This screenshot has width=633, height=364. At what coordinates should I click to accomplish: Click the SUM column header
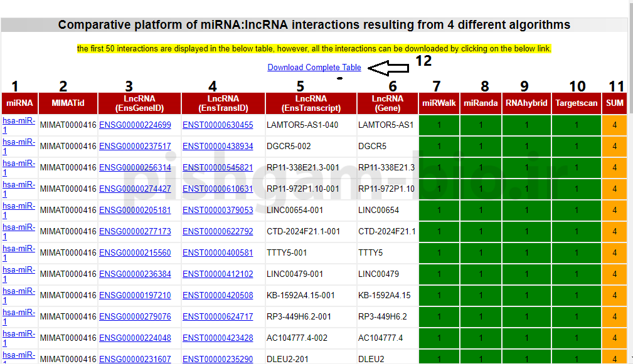615,103
